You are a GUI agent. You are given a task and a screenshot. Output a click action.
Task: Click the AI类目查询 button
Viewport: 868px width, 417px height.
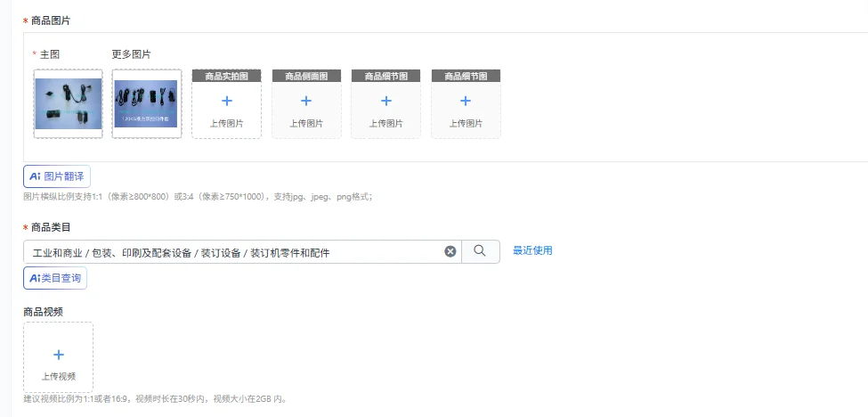(x=55, y=278)
